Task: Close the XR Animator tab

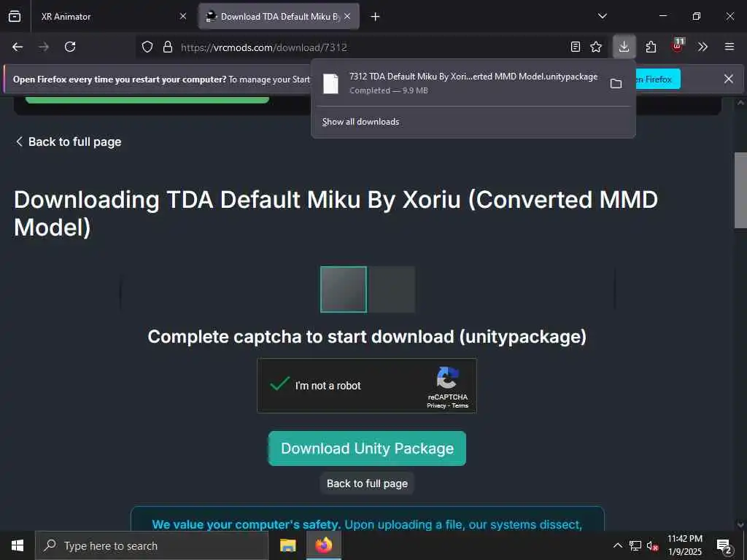Action: 183,16
